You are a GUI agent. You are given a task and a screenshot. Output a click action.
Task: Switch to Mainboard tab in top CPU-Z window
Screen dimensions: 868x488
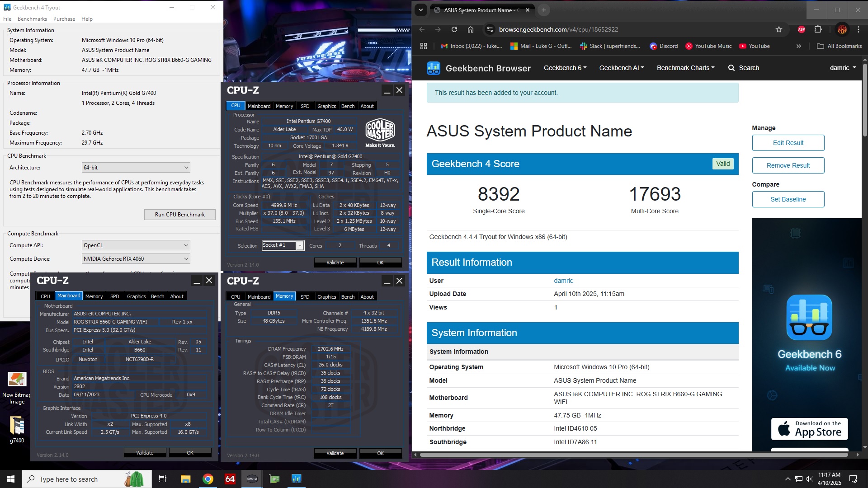(x=259, y=106)
